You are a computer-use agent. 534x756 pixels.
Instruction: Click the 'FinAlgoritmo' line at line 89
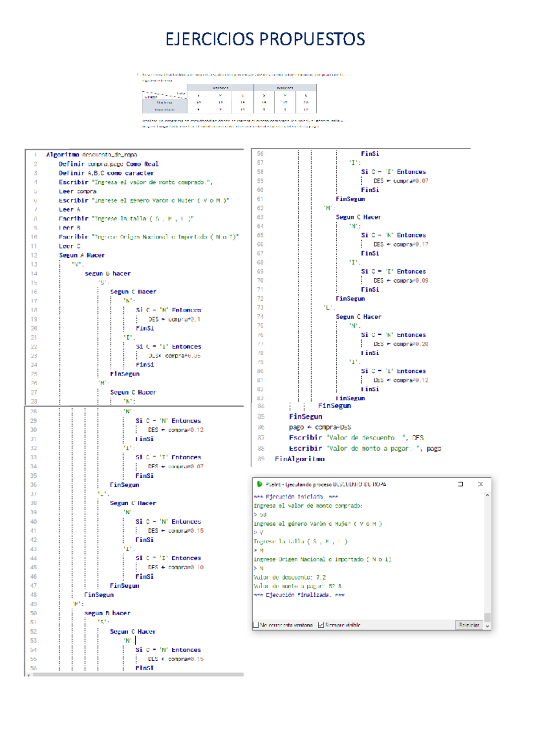(299, 459)
